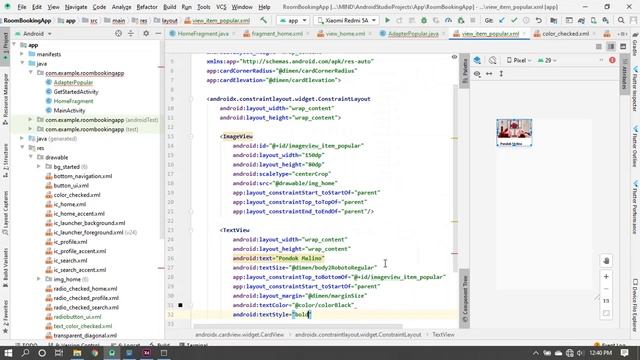Click the collapse all icon in Project panel
This screenshot has height=360, width=640.
point(131,33)
